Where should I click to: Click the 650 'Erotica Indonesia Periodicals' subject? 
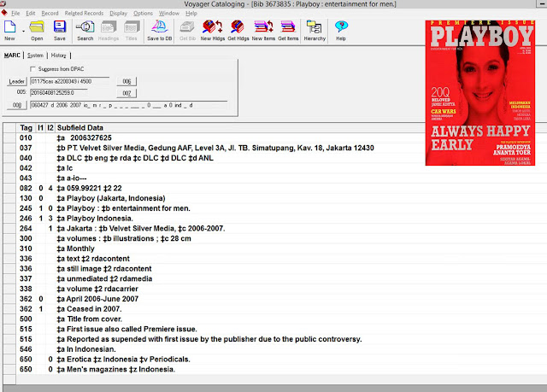coord(123,360)
